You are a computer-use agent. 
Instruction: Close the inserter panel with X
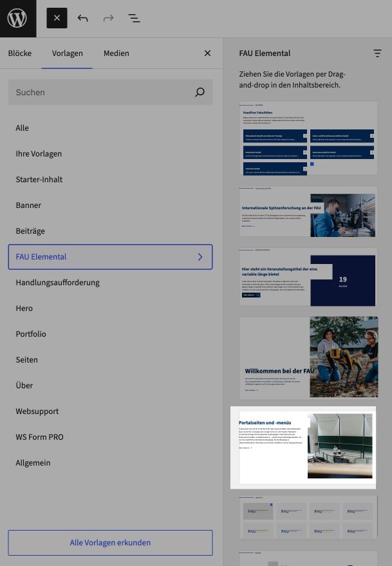pyautogui.click(x=207, y=53)
